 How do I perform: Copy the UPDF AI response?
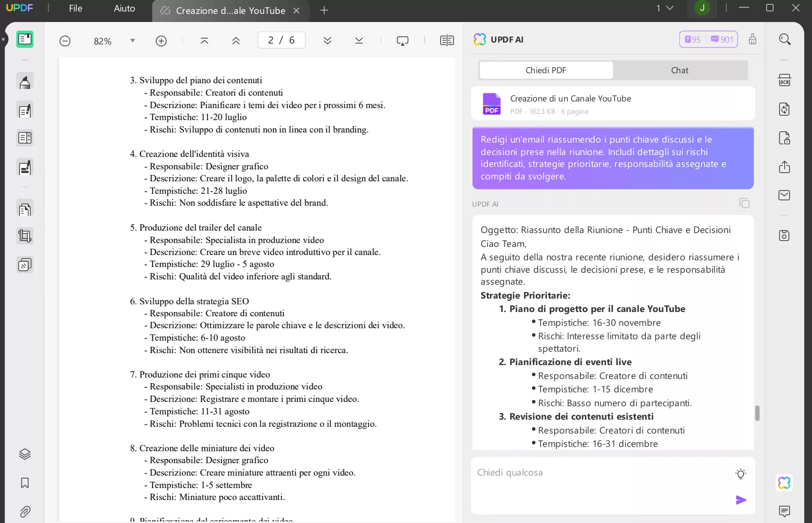[x=744, y=203]
